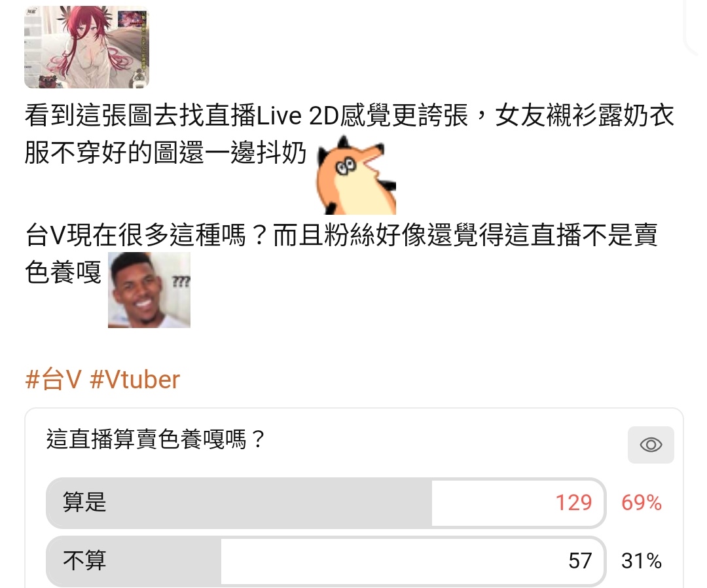Image resolution: width=707 pixels, height=588 pixels.
Task: Click the 129 vote count
Action: (x=573, y=503)
